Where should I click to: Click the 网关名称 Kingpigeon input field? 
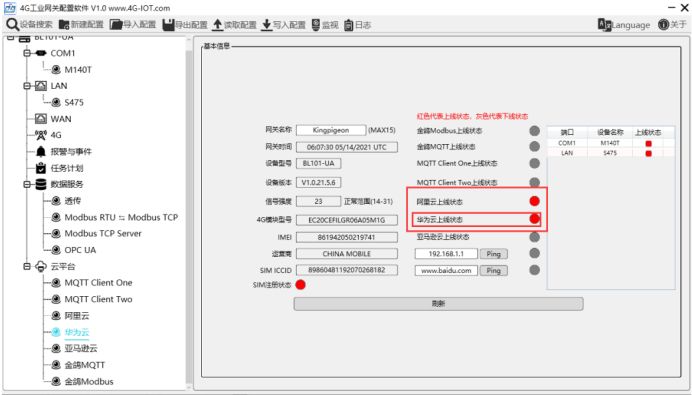(331, 130)
